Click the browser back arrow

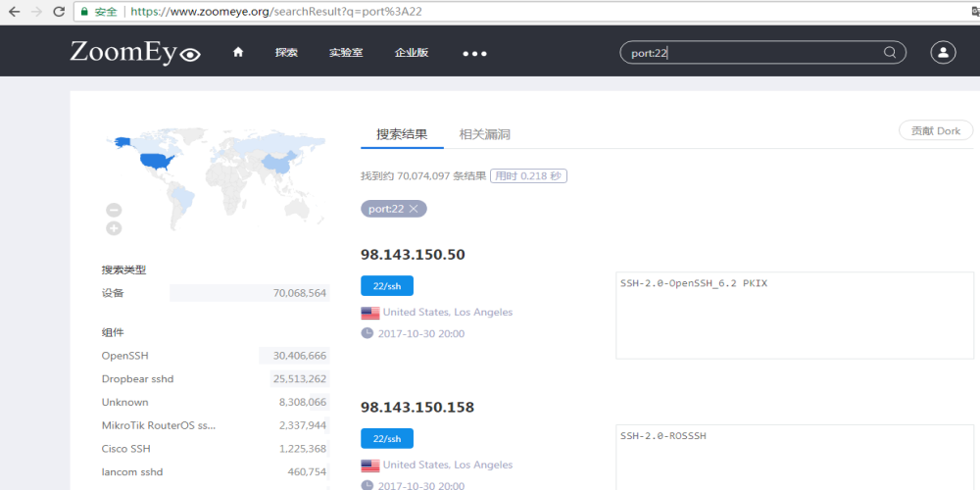point(14,11)
